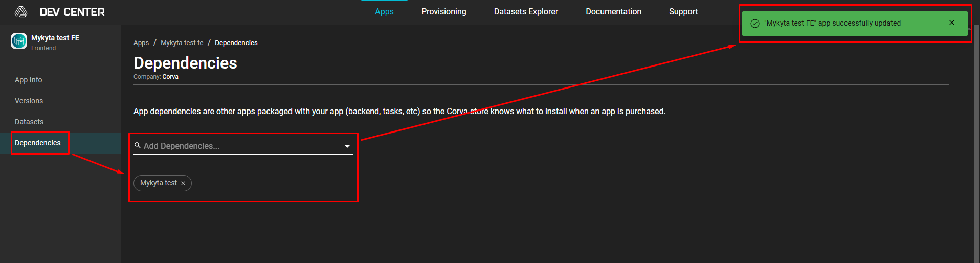Viewport: 980px width, 263px height.
Task: Open Versions in the sidebar
Action: pyautogui.click(x=29, y=101)
